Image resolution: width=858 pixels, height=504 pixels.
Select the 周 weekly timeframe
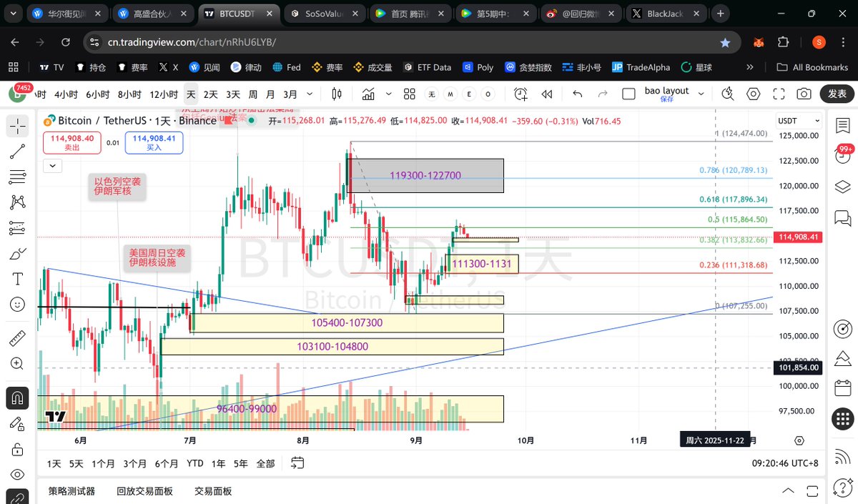[252, 94]
